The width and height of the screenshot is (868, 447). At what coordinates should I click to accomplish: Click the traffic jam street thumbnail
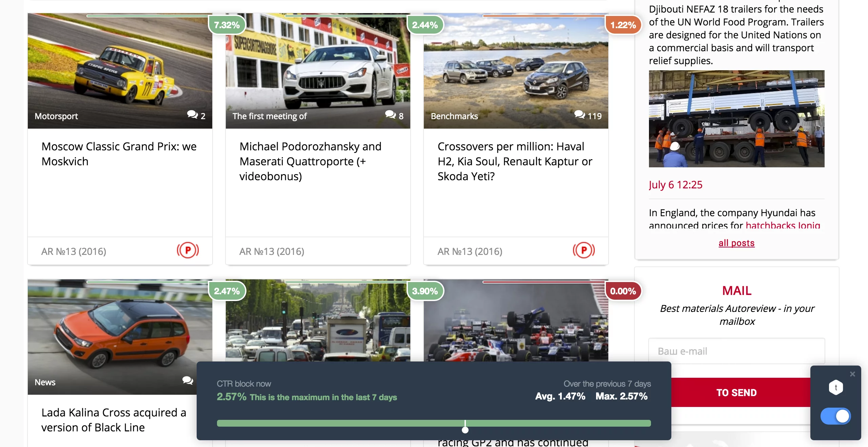(318, 321)
